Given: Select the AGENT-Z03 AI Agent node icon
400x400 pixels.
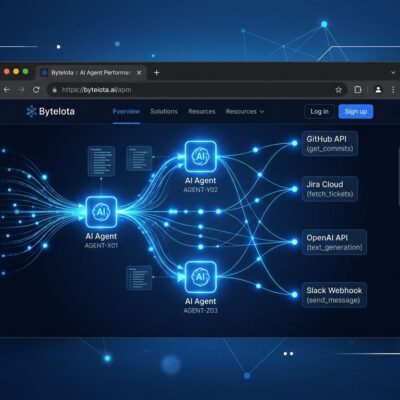Looking at the screenshot, I should (201, 277).
